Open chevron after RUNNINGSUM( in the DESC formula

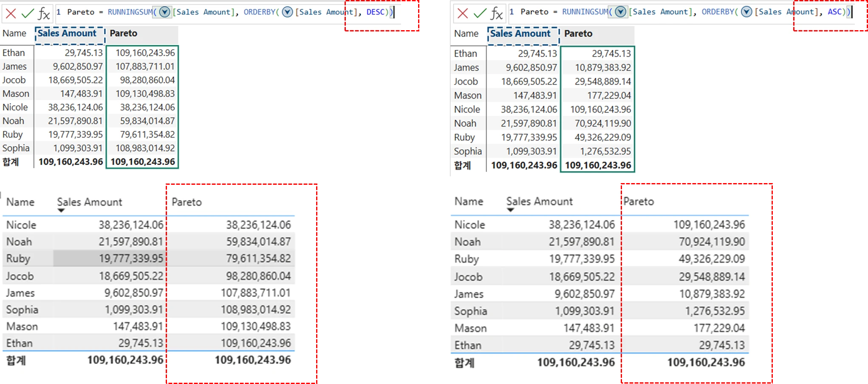click(164, 12)
